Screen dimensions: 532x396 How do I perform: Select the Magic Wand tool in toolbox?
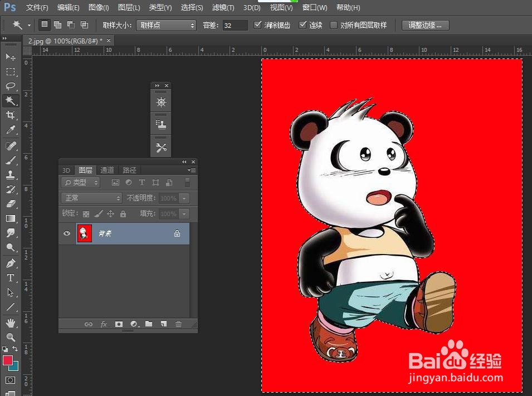tap(11, 100)
